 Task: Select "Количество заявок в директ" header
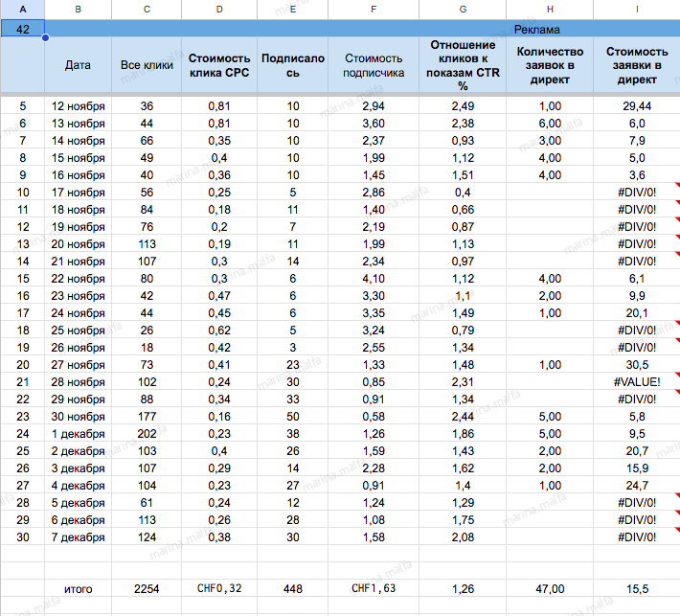(550, 65)
